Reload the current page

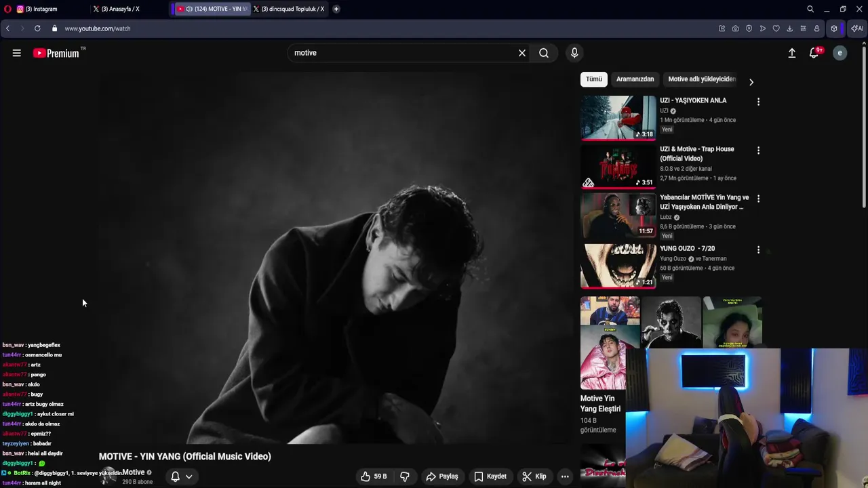pyautogui.click(x=37, y=28)
